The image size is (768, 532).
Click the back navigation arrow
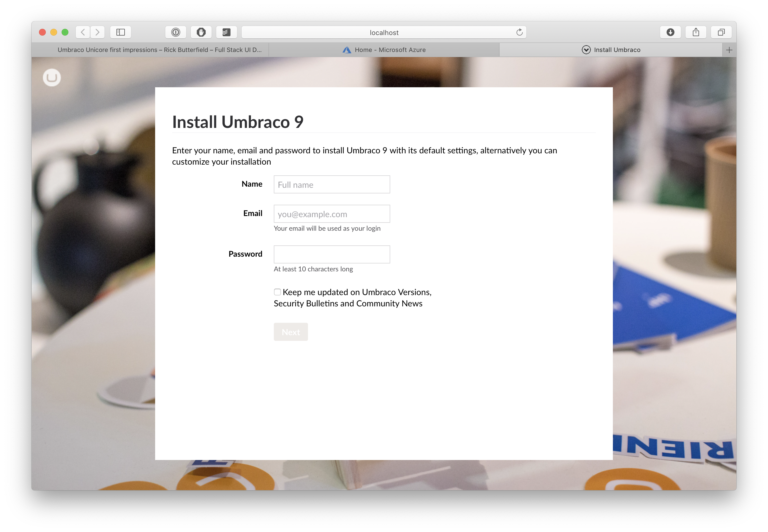83,32
